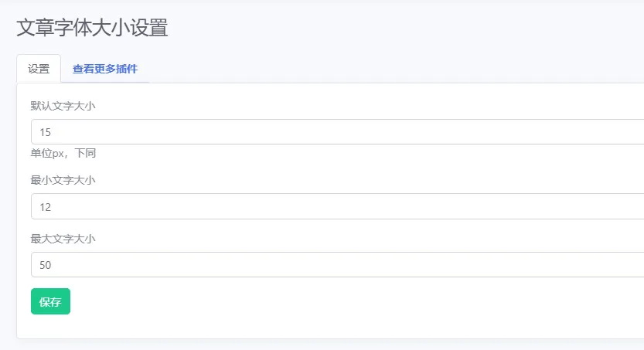
Task: Click the 最小文字大小 field label
Action: [63, 180]
